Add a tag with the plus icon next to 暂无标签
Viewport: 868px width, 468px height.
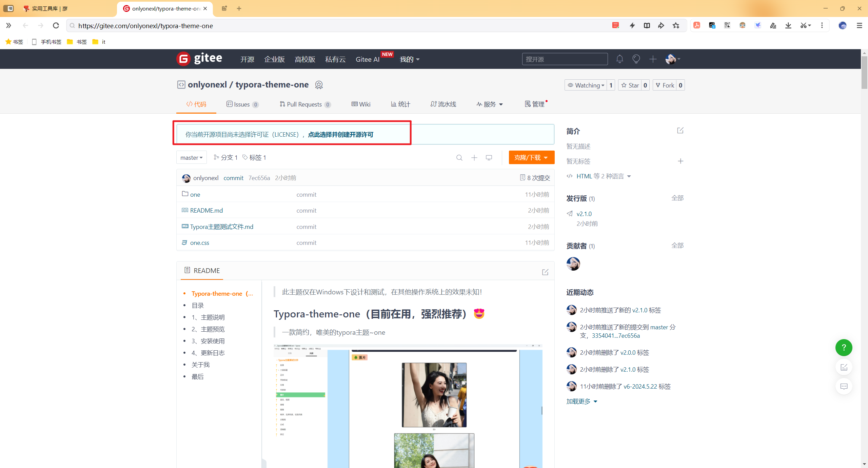(680, 161)
